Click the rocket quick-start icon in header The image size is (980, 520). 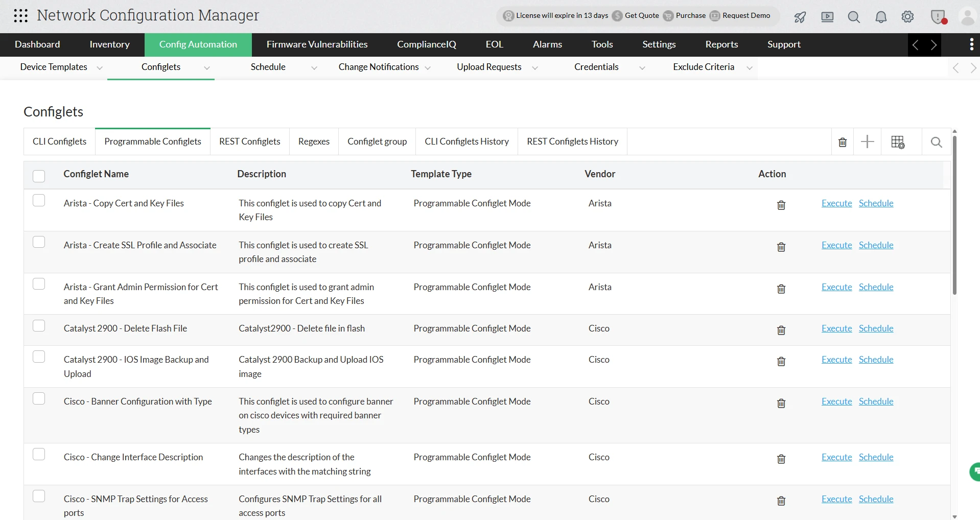click(800, 17)
